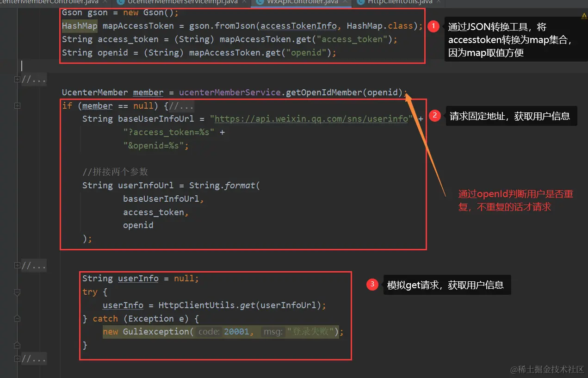Click the fold end marker at the catch block's closing brace
Image resolution: width=588 pixels, height=378 pixels.
click(17, 345)
